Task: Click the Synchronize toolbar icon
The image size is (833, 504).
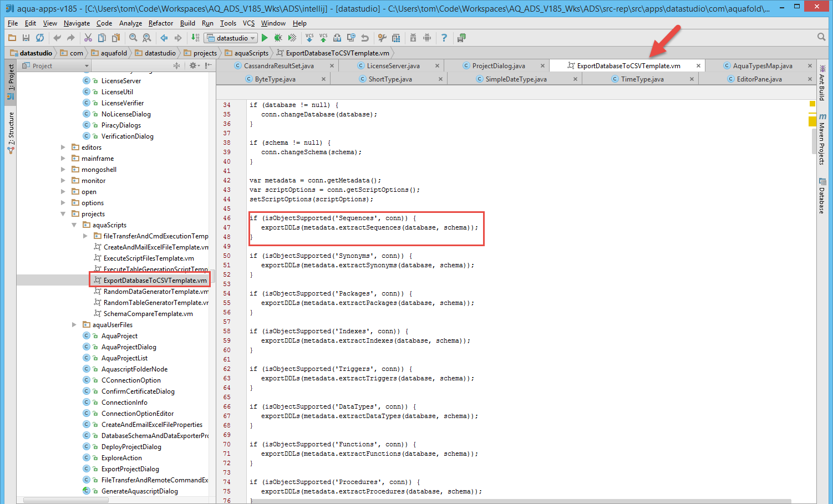Action: (x=40, y=38)
